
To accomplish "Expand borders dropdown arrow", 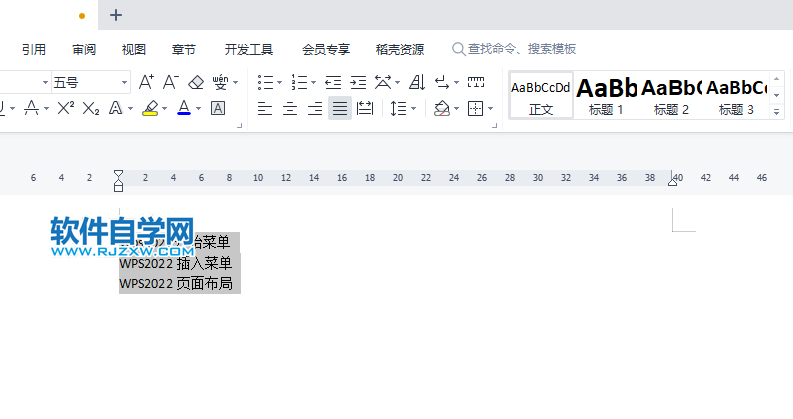I will (x=491, y=108).
